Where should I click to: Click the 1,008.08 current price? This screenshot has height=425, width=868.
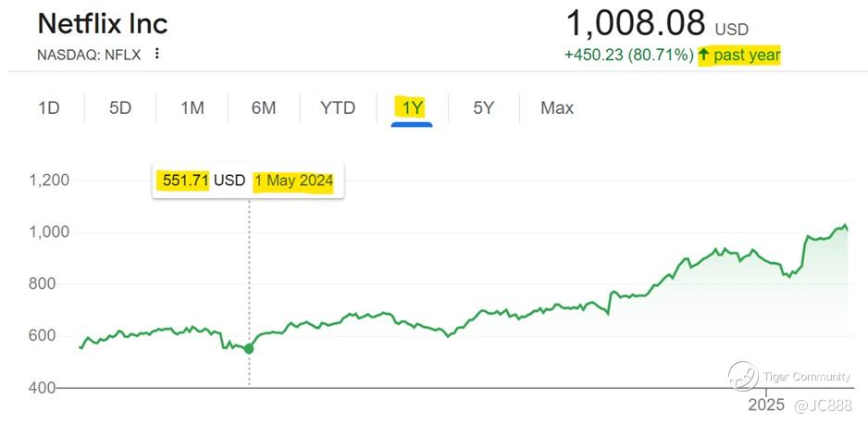click(636, 23)
